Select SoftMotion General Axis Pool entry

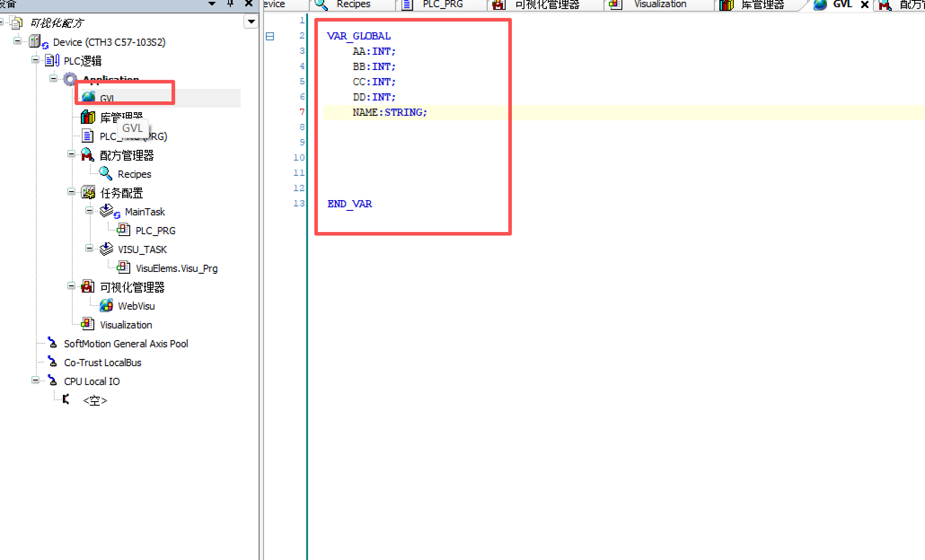click(126, 344)
